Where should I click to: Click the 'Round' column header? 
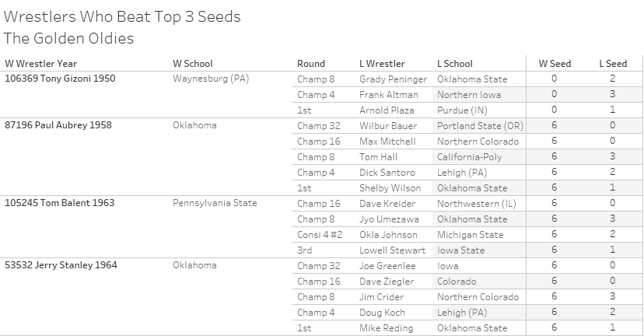[x=311, y=64]
